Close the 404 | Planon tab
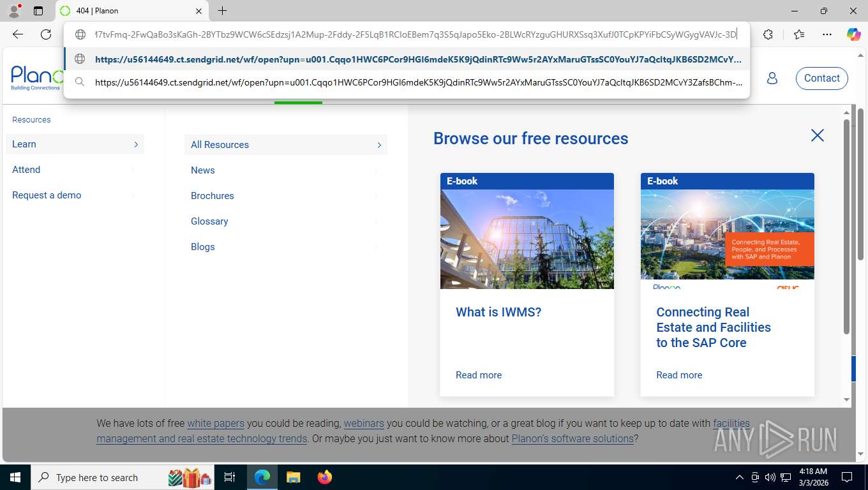 coord(198,11)
